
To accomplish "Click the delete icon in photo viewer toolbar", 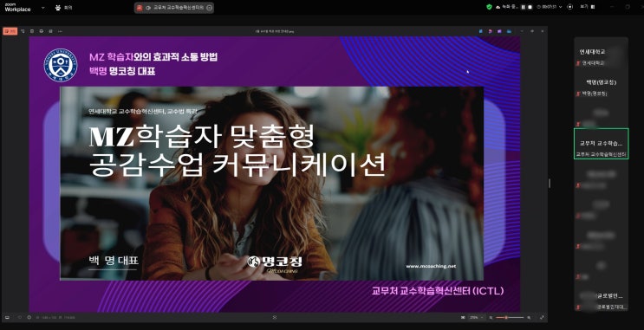I will pos(32,31).
